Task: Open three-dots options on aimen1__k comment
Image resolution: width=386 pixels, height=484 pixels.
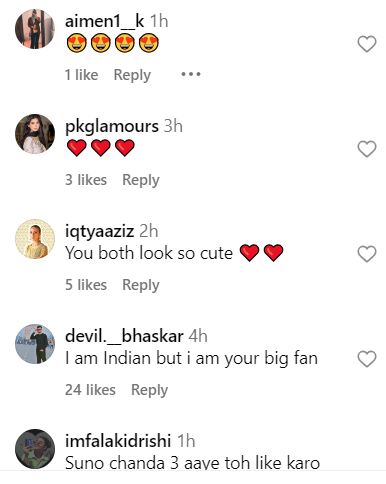Action: click(191, 74)
